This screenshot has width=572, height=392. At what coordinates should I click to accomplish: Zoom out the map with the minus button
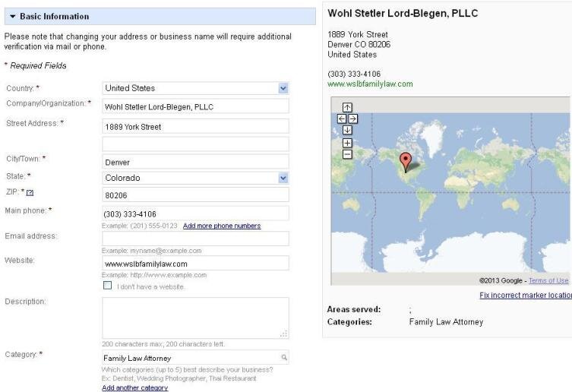click(x=347, y=154)
